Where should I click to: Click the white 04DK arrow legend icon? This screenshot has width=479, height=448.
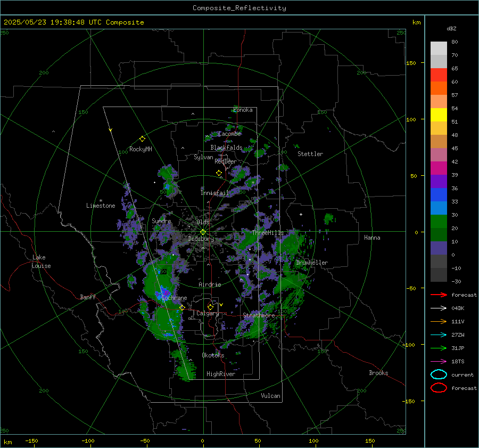pyautogui.click(x=439, y=308)
